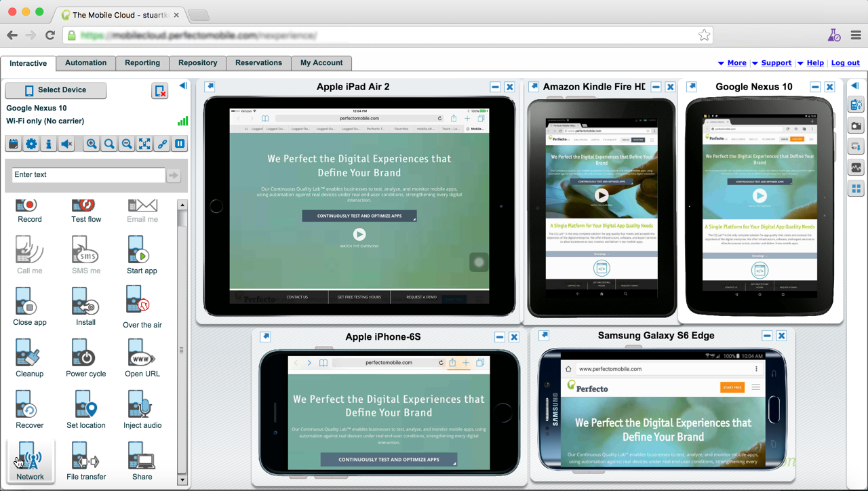Click the Log out link
Viewport: 868px width, 491px height.
[846, 63]
